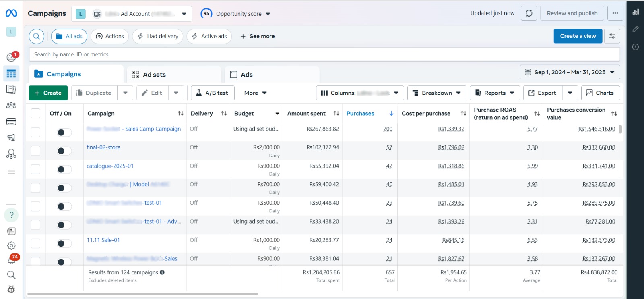Toggle on the final-02-store campaign
644x299 pixels.
pos(64,151)
